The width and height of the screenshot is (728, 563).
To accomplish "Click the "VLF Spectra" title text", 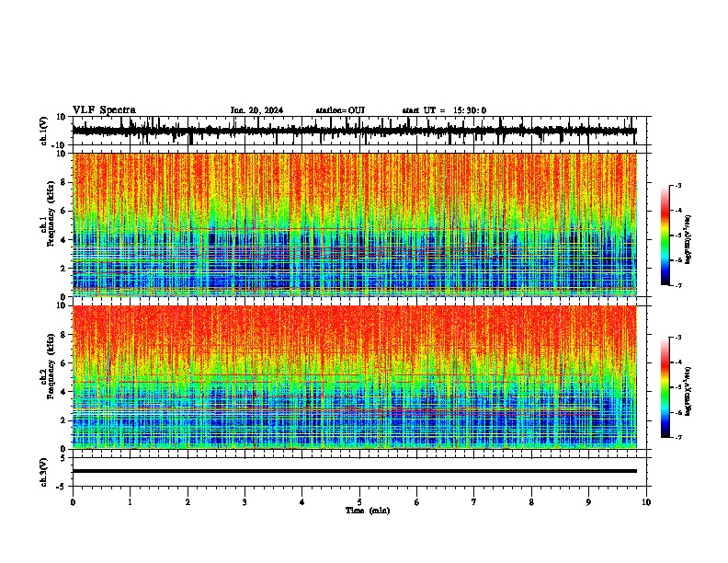I will 104,110.
